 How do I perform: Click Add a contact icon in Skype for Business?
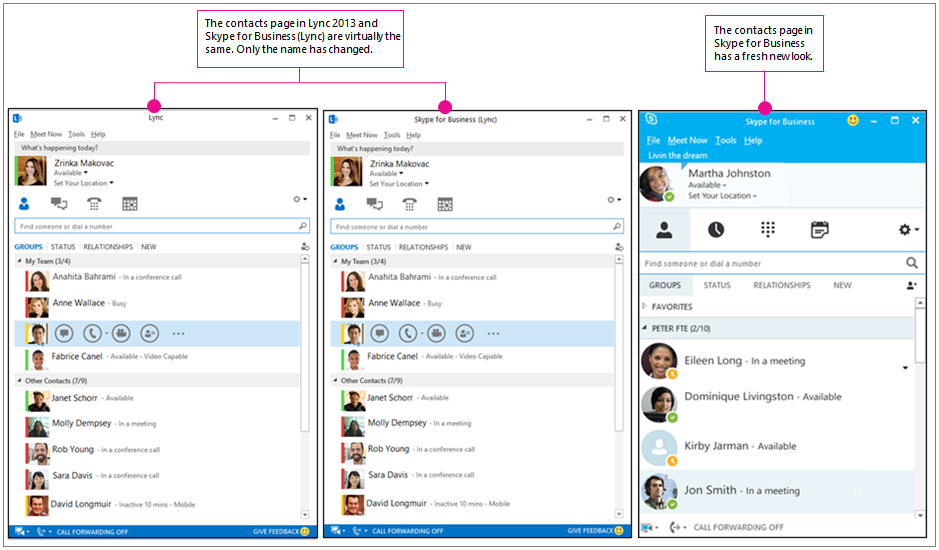click(911, 286)
